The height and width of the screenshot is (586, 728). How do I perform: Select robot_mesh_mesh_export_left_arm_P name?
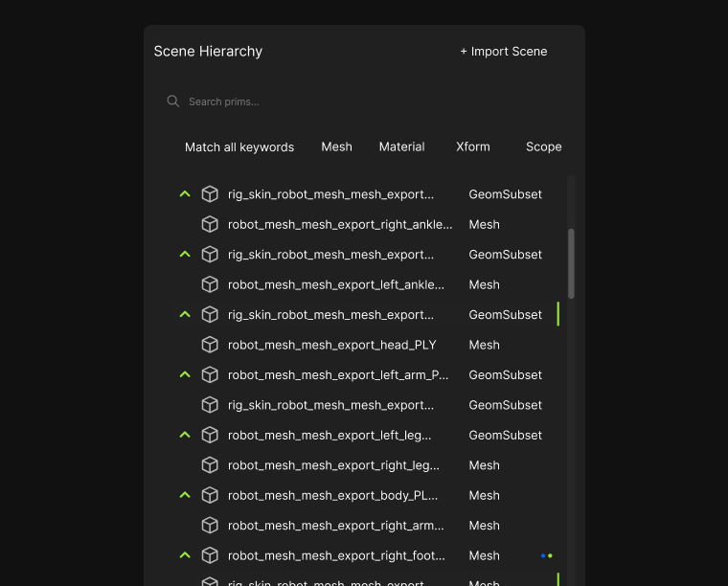click(338, 375)
